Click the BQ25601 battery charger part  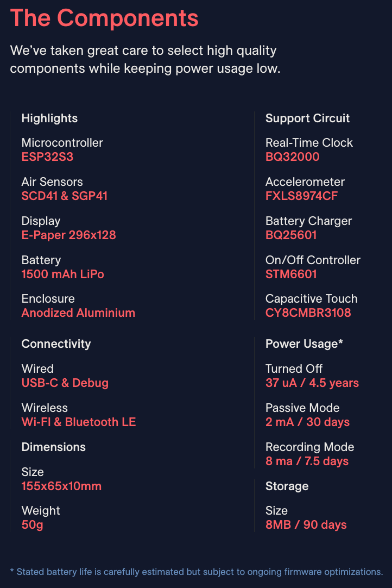click(291, 235)
